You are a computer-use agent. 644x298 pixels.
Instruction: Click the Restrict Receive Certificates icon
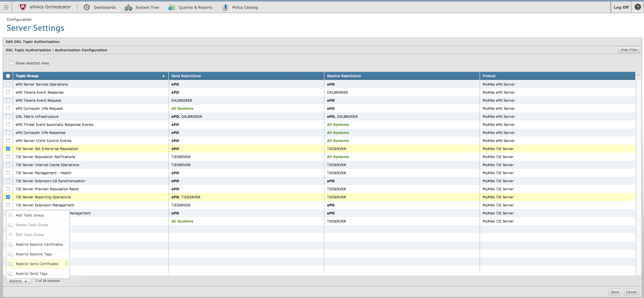[10, 245]
